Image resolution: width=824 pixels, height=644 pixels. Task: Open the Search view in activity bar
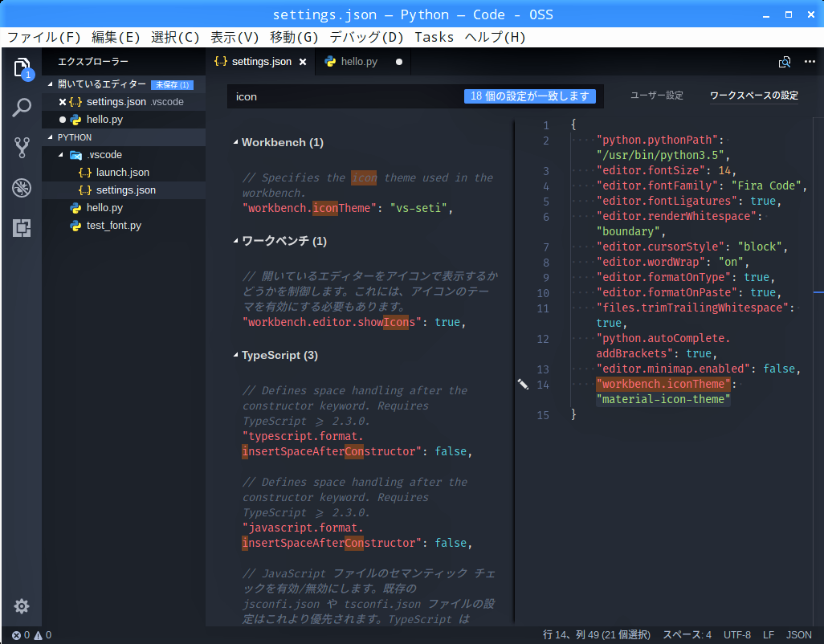point(22,108)
